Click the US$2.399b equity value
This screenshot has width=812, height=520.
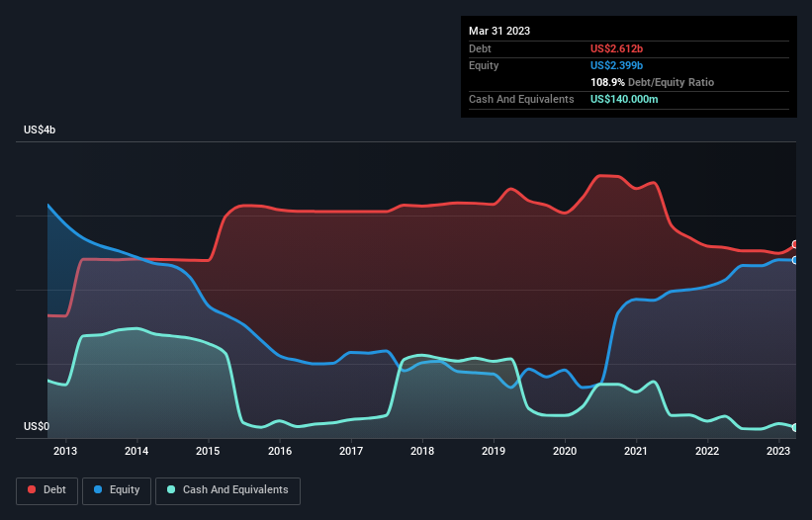pyautogui.click(x=616, y=65)
